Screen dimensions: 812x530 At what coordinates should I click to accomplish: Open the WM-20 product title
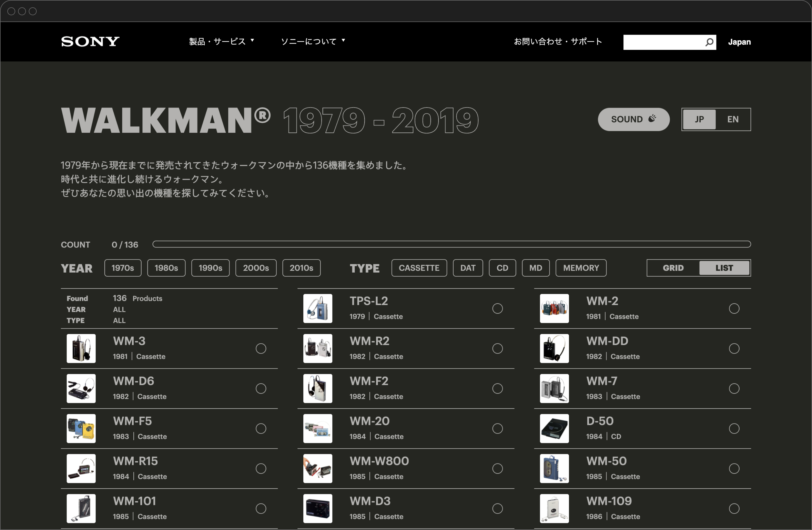click(370, 421)
